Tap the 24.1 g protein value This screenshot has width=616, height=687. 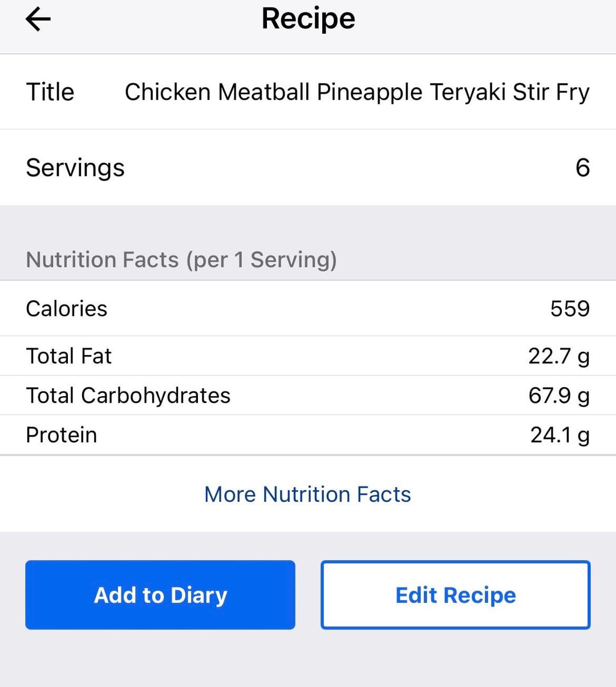pos(559,435)
